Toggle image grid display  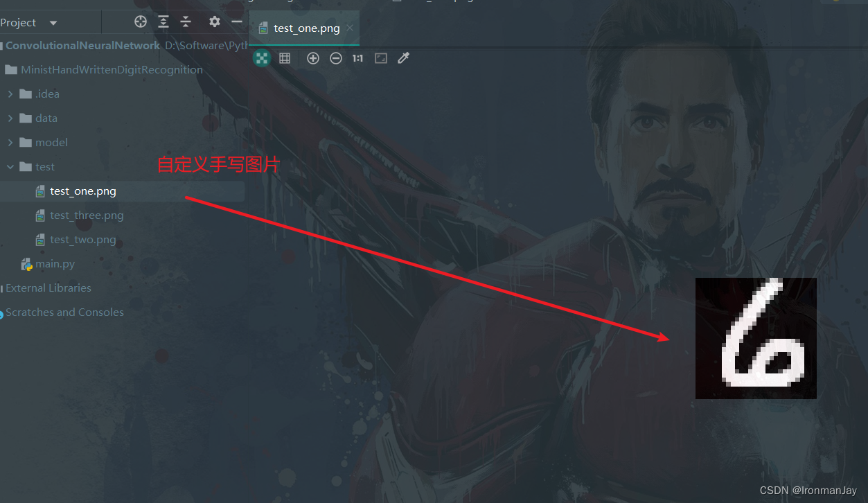coord(285,58)
